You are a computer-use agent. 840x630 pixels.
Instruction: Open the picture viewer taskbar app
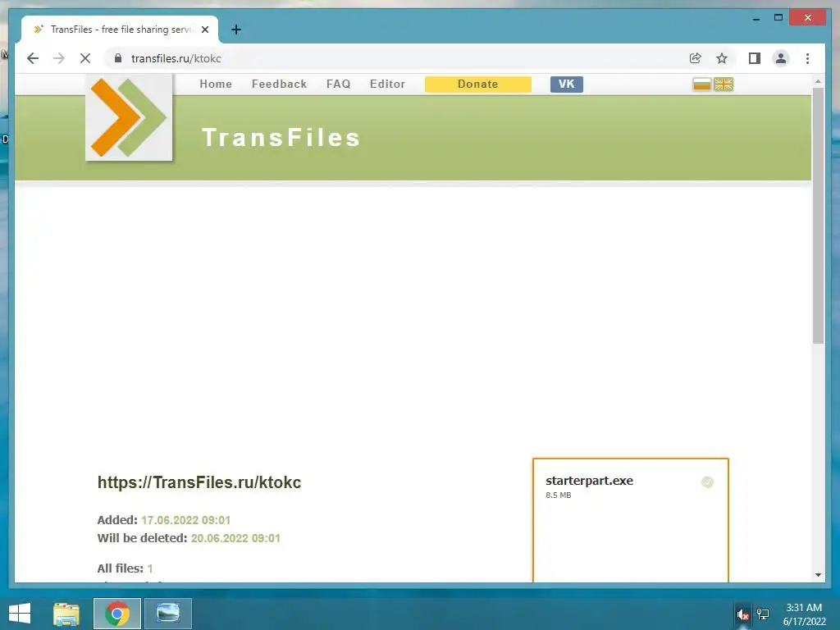167,614
